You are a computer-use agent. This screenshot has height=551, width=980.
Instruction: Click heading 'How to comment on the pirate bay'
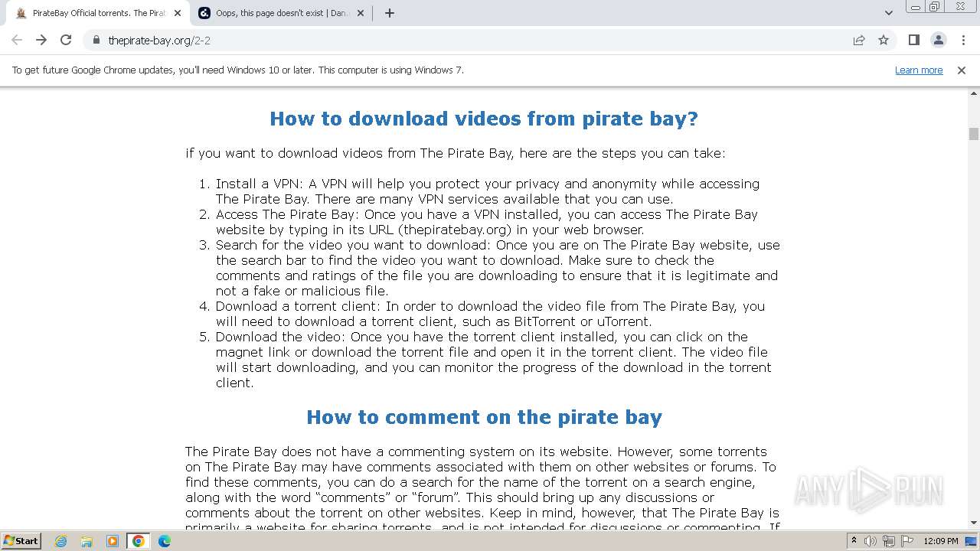click(484, 417)
